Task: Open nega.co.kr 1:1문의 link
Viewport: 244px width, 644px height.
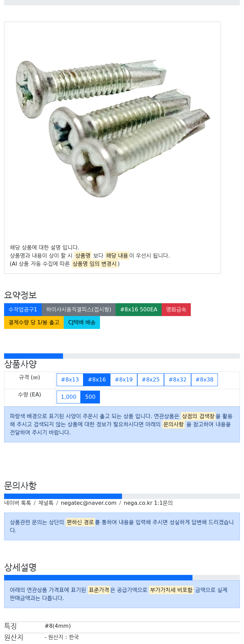Action: tap(148, 503)
